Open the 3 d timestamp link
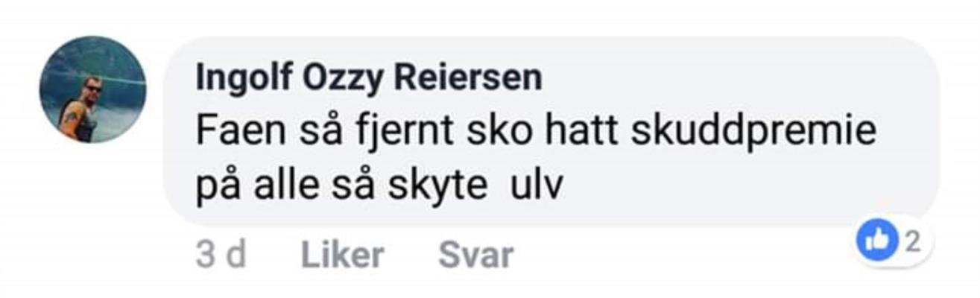Viewport: 980px width, 298px height. tap(221, 256)
